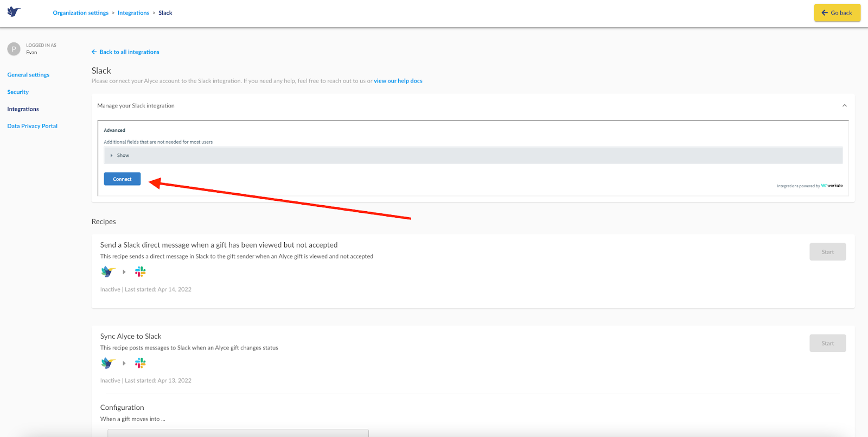Click the arrow between icons in Sync Alyce recipe
Viewport: 868px width, 437px height.
(124, 363)
